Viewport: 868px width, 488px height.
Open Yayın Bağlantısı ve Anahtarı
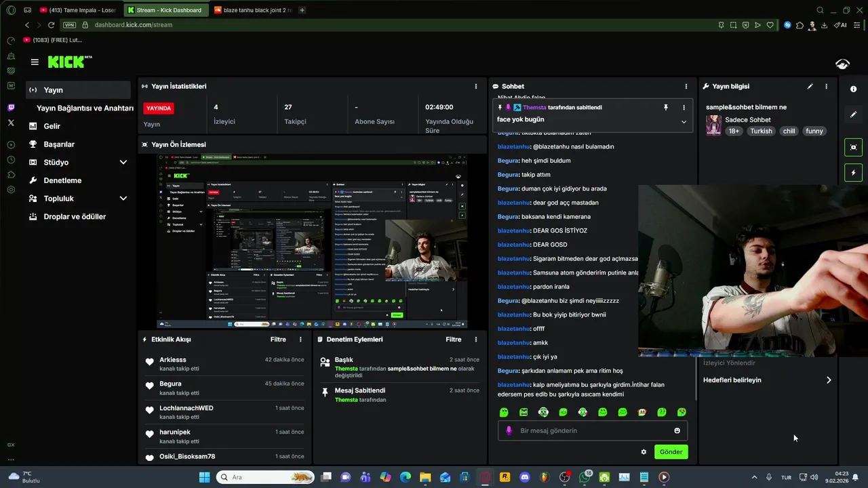[x=85, y=108]
